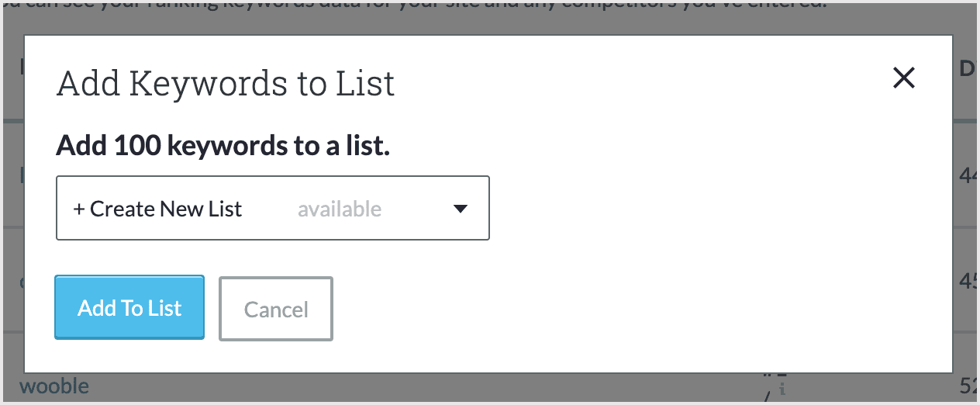
Task: Click the 'Add Keywords to List' dialog title
Action: click(x=226, y=84)
